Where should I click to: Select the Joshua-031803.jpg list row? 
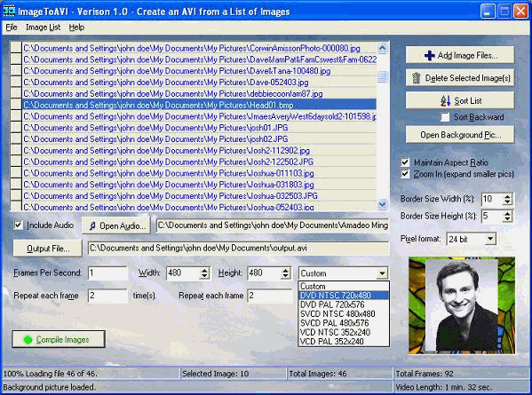(x=200, y=185)
